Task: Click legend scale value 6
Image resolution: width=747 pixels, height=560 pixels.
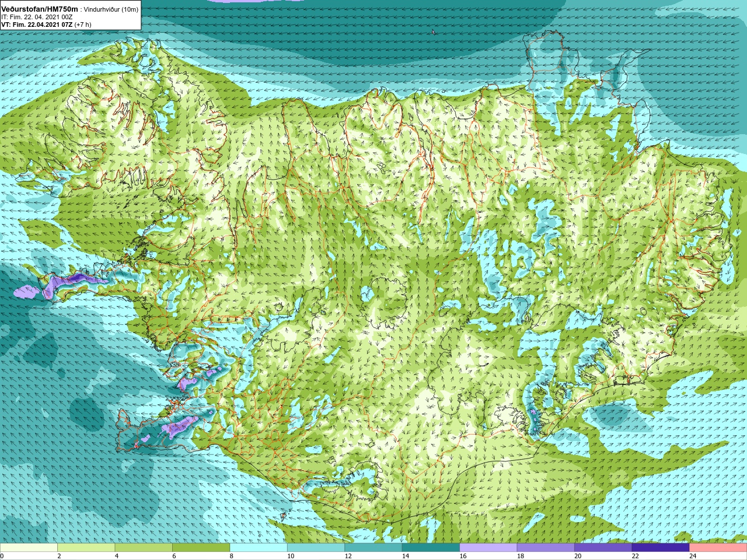Action: 174,556
